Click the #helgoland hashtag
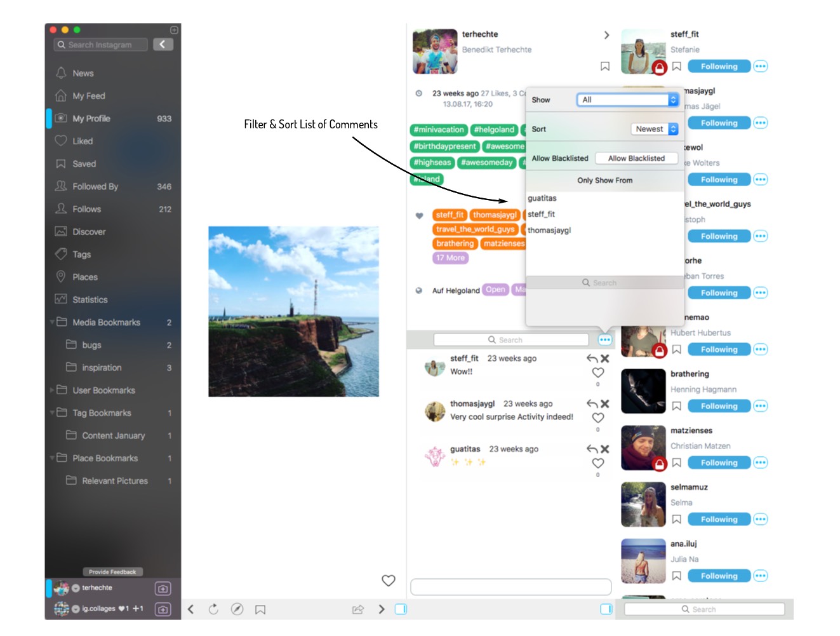The width and height of the screenshot is (840, 636). (494, 130)
